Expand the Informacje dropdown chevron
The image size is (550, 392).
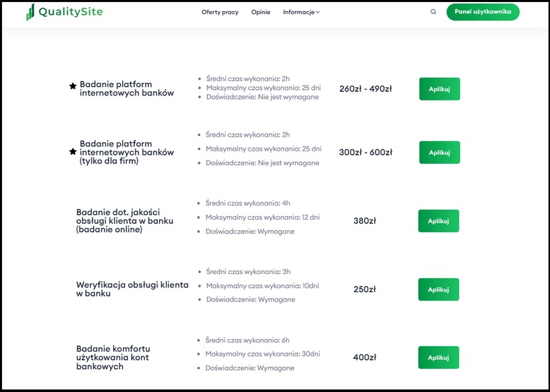[318, 13]
